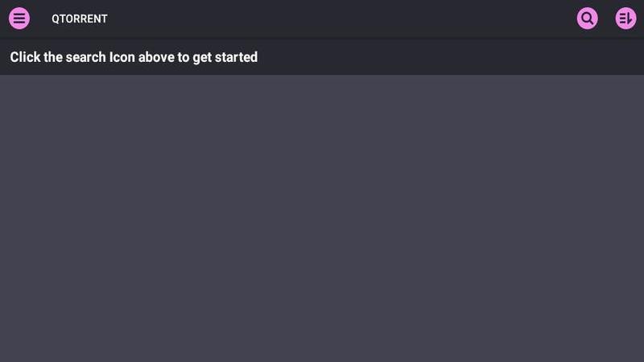Click the word 'search' in the instruction banner

[x=86, y=57]
